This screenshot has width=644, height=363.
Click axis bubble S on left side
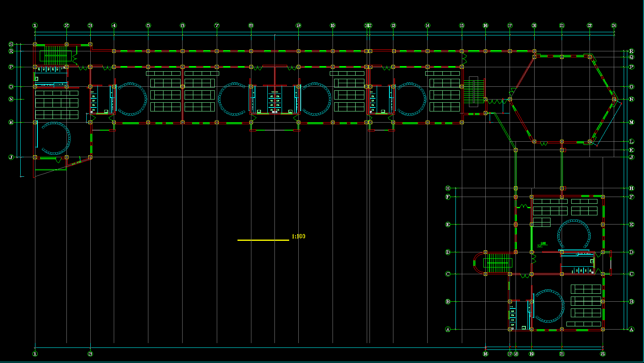pyautogui.click(x=11, y=44)
